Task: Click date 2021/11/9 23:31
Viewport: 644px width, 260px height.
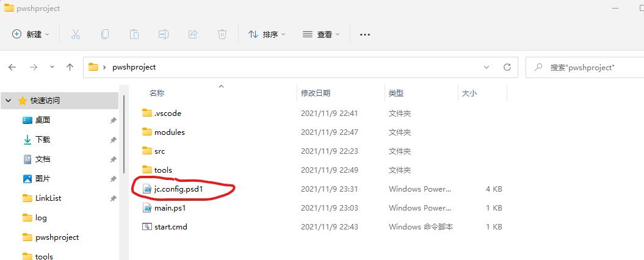Action: pos(330,189)
